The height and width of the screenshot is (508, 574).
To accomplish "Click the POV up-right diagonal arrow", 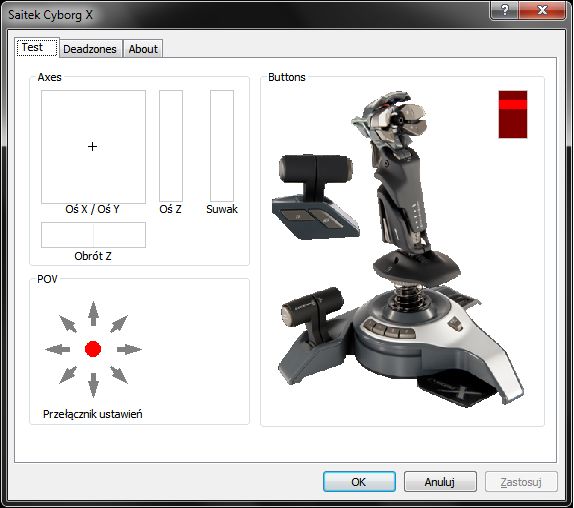I will point(119,324).
